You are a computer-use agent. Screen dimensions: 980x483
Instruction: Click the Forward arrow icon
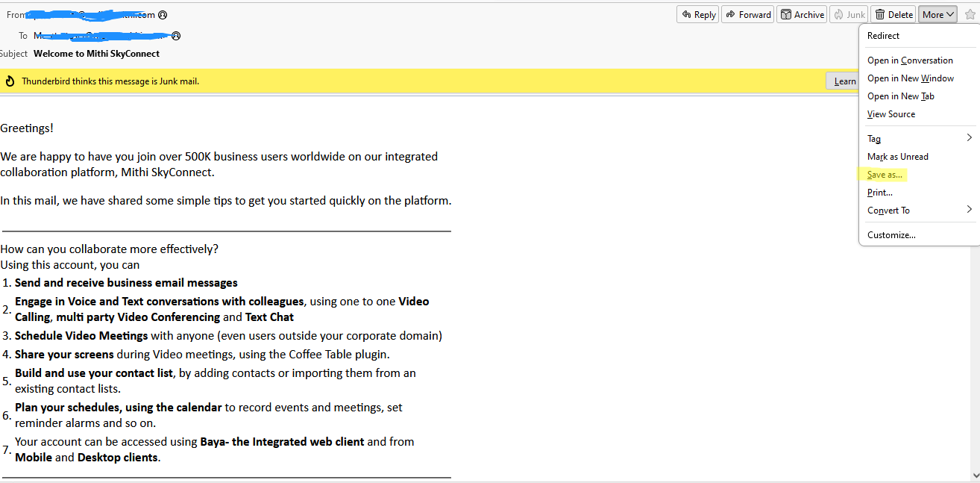point(731,14)
